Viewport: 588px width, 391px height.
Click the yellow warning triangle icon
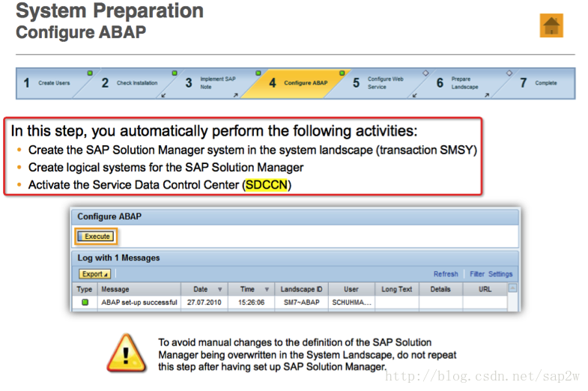[x=127, y=354]
